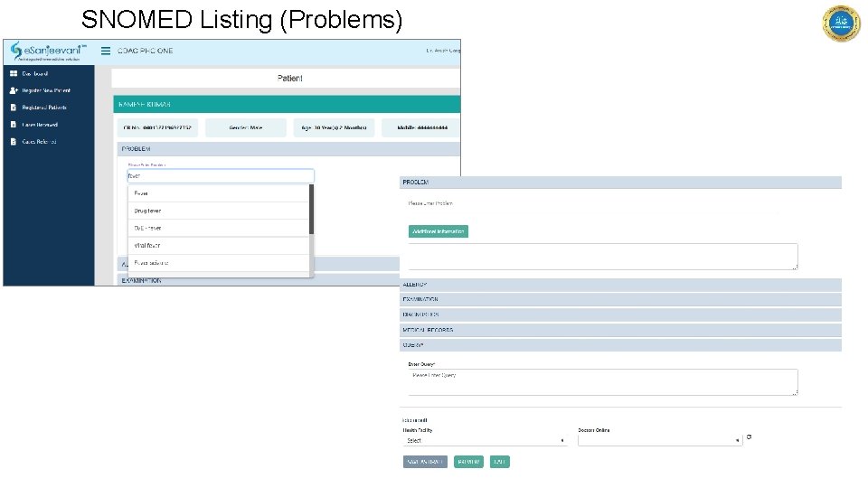The height and width of the screenshot is (488, 868).
Task: Click the problem search field containing 'fever'
Action: click(x=221, y=176)
